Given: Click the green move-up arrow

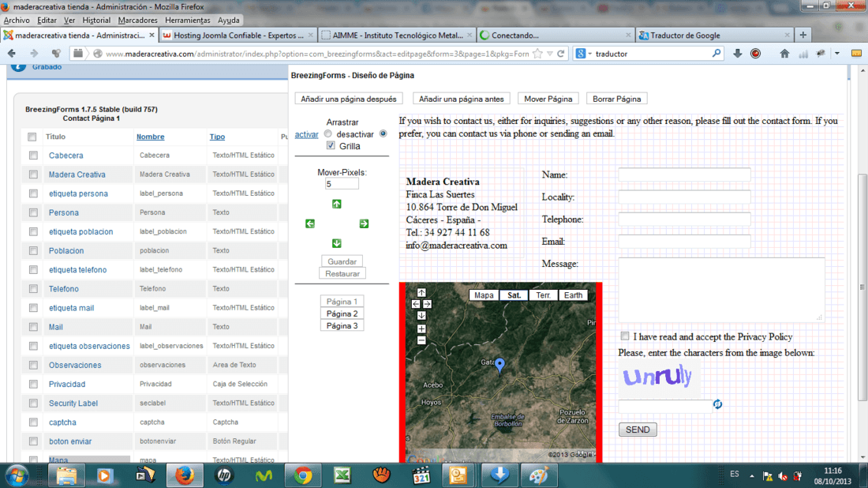Looking at the screenshot, I should click(337, 204).
